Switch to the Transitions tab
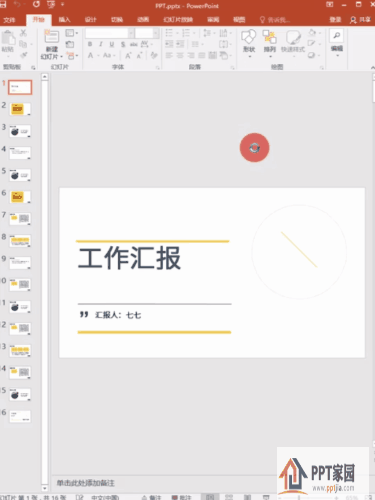The image size is (375, 500). pyautogui.click(x=117, y=20)
